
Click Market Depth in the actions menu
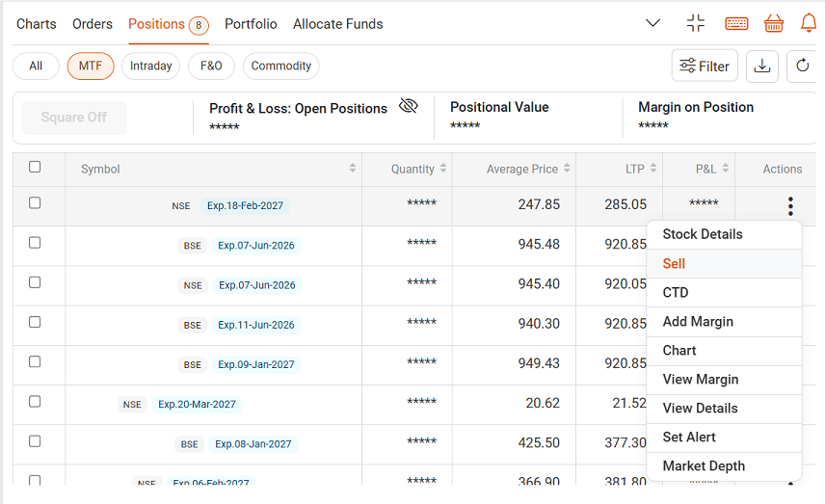pos(704,466)
